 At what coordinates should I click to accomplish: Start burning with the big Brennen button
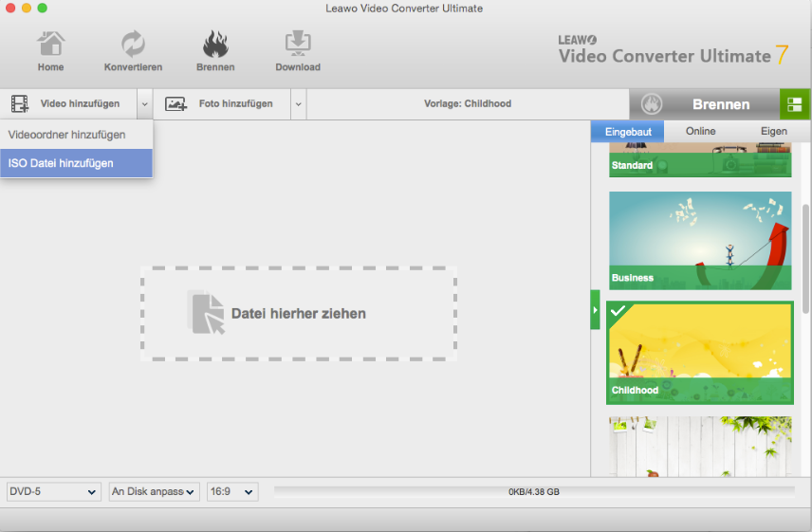point(705,104)
